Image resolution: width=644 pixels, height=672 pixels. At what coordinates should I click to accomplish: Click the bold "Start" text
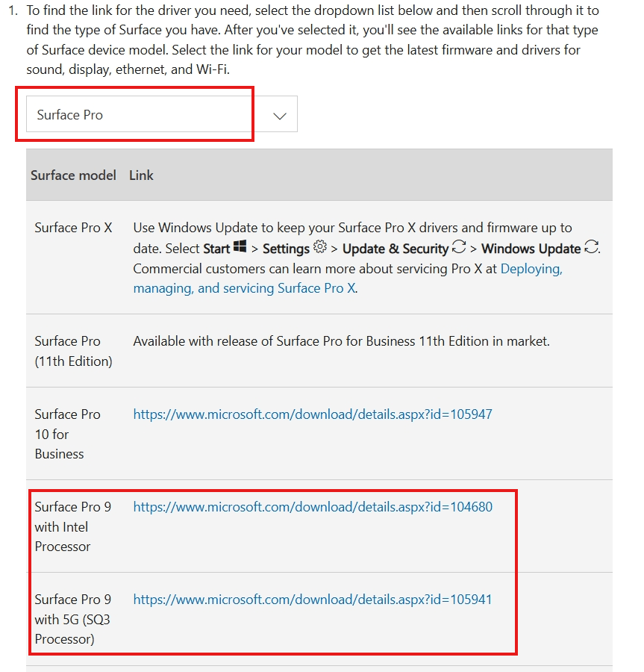(x=216, y=249)
